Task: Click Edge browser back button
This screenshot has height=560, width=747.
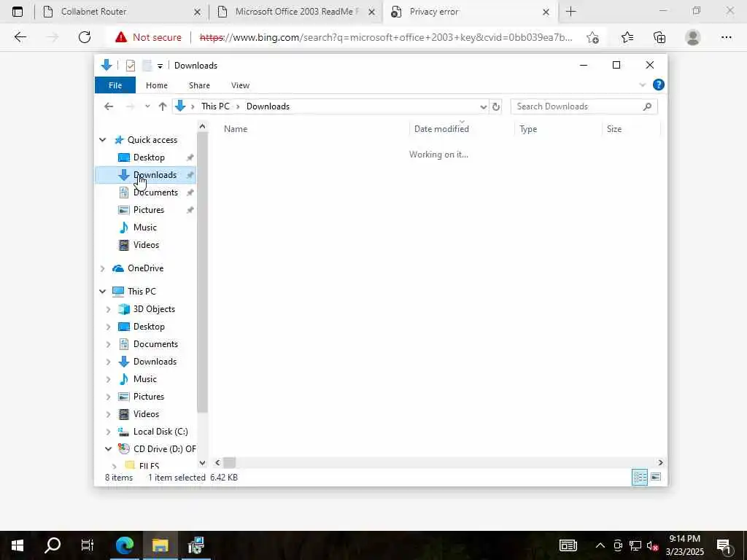Action: pos(20,37)
